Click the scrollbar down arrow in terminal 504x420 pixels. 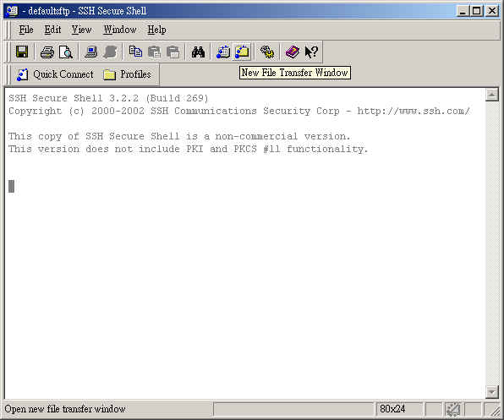tap(492, 392)
